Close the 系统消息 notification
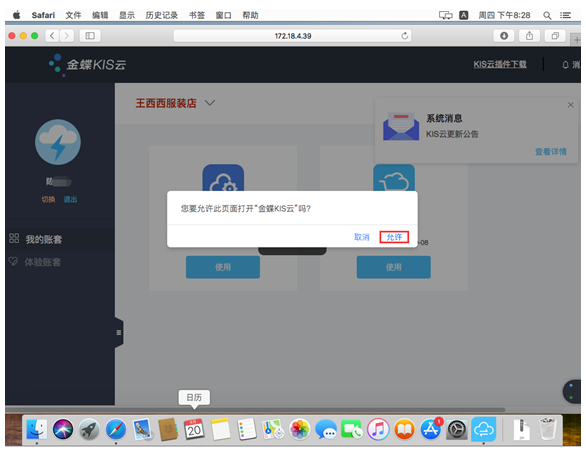 click(x=570, y=105)
